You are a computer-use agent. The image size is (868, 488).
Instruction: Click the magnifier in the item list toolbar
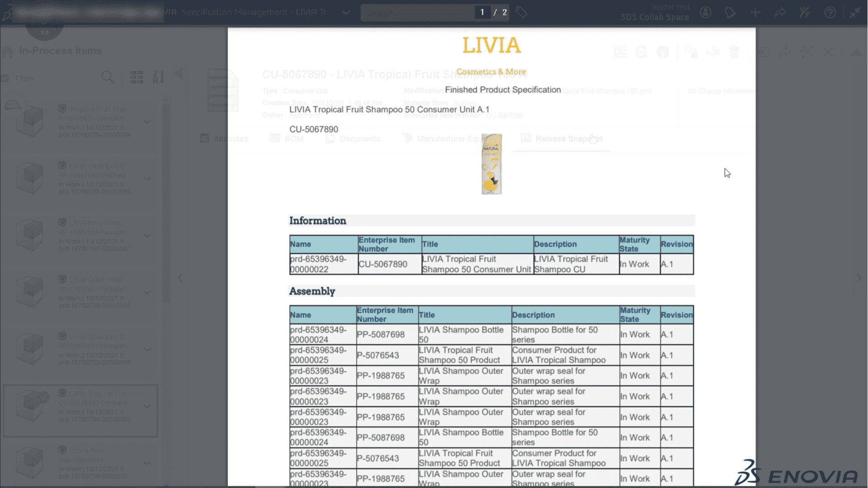tap(108, 77)
